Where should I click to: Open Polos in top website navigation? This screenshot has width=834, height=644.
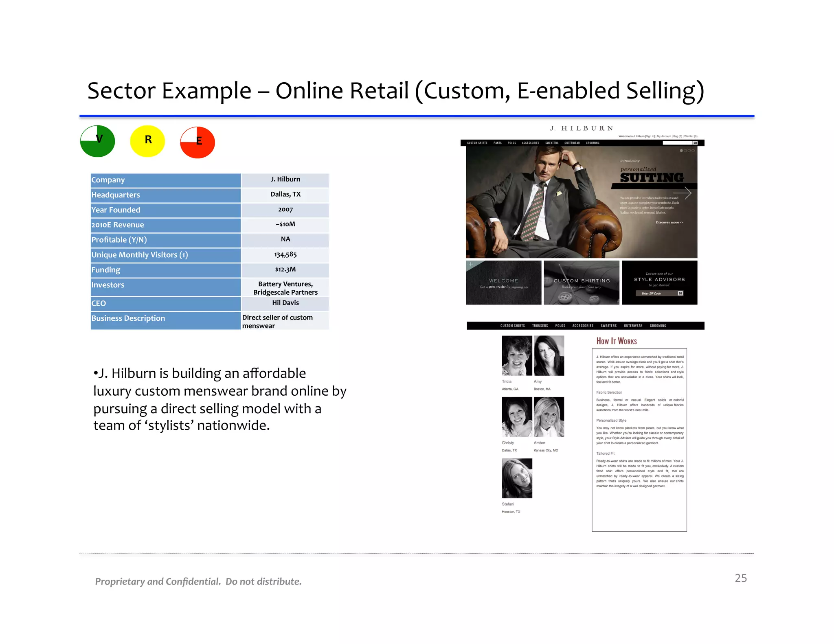[x=512, y=143]
